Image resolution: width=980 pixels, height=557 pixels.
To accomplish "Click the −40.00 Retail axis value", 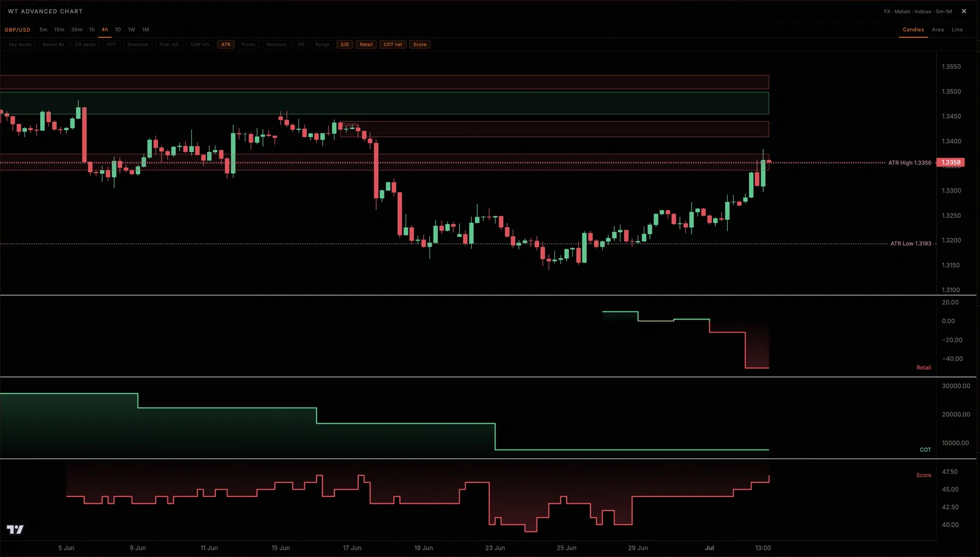I will 952,359.
